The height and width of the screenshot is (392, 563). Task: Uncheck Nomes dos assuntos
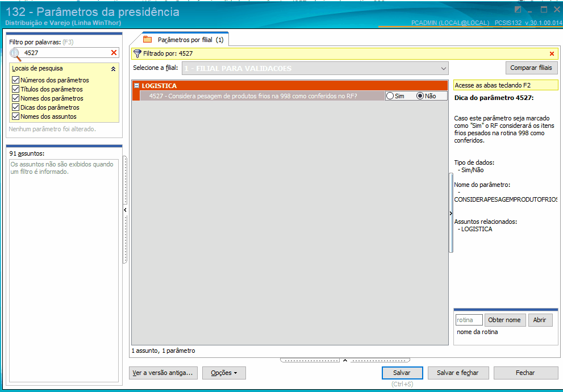pos(15,116)
